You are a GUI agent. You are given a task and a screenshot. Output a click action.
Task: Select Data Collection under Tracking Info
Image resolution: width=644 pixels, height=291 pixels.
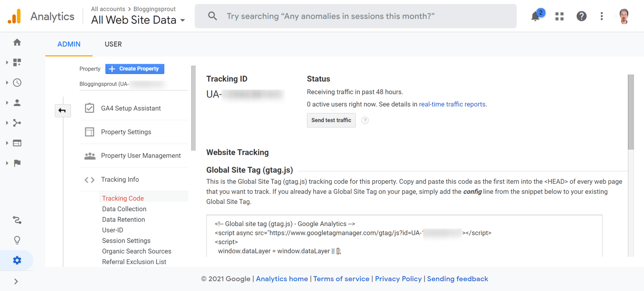pyautogui.click(x=124, y=209)
